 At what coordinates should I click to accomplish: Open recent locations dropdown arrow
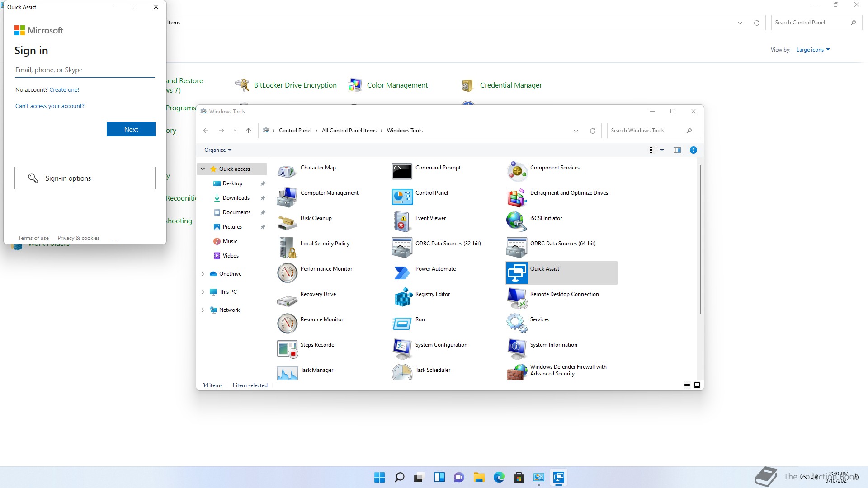pos(235,131)
